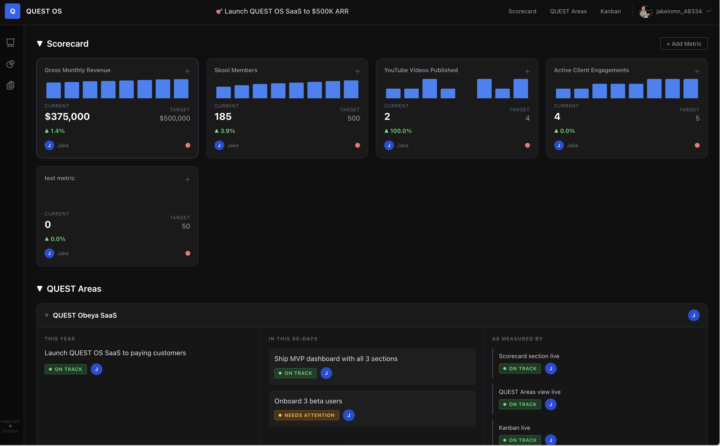Click the + Add Metric button

[684, 44]
